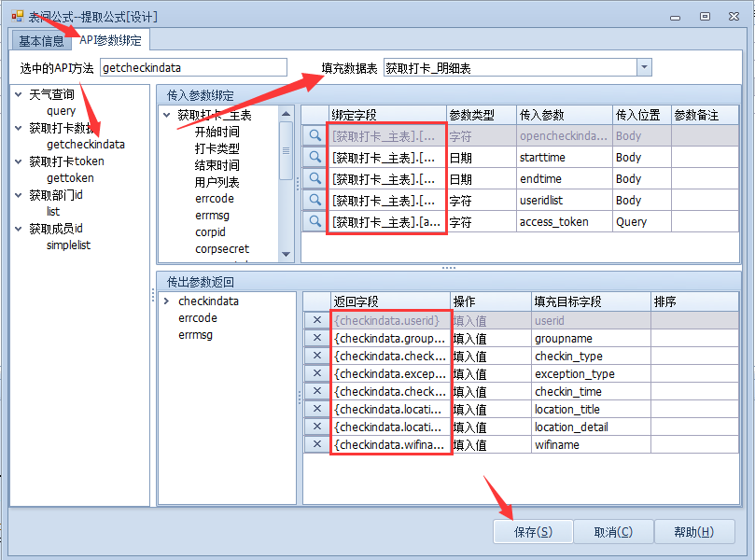755x560 pixels.
Task: Click the search icon beside access_token binding
Action: (315, 222)
